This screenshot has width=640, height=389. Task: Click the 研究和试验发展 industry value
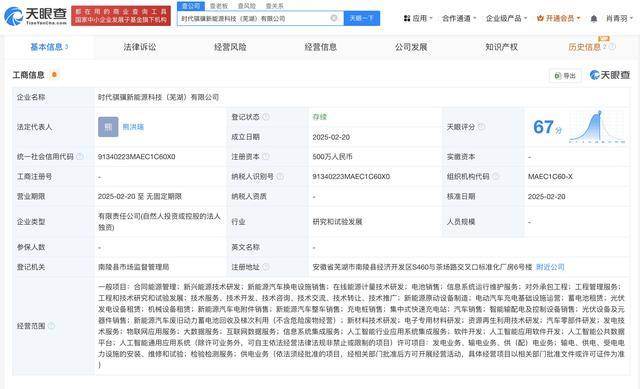337,222
